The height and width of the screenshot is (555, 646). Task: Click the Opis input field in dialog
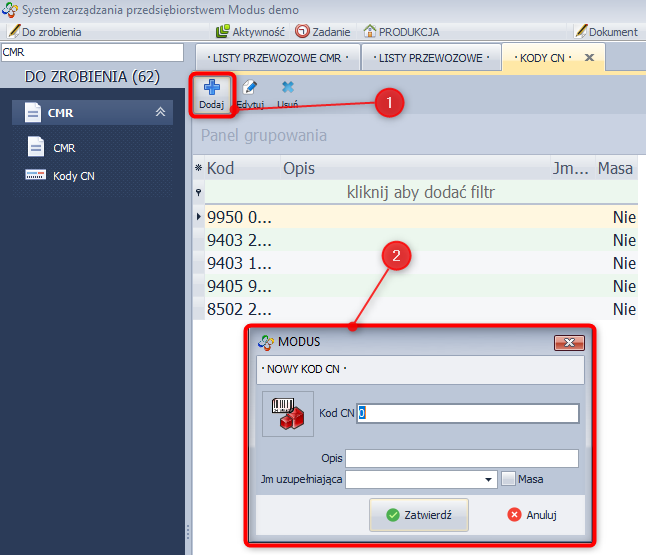(462, 458)
